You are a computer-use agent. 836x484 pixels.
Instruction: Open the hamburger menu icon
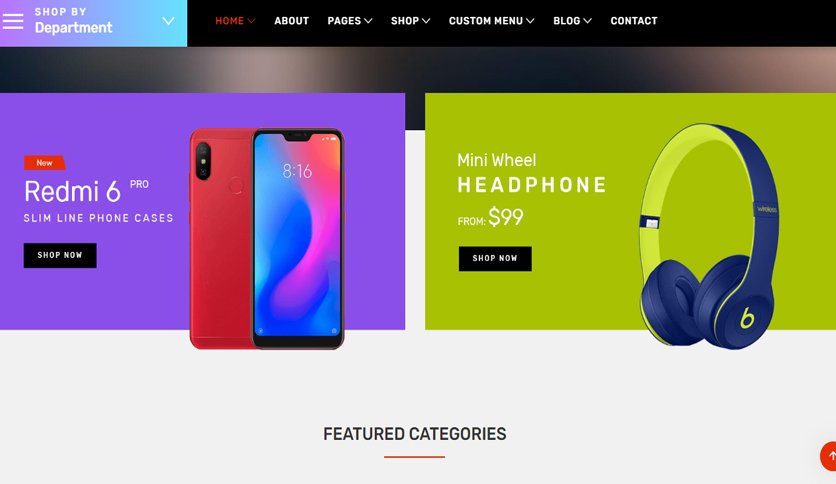tap(13, 21)
